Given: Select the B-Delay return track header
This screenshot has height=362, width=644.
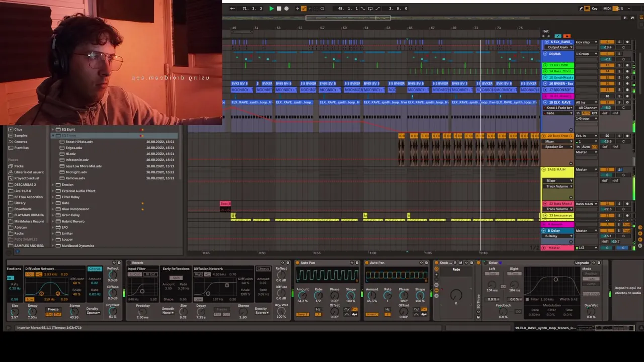Looking at the screenshot, I should pos(558,231).
